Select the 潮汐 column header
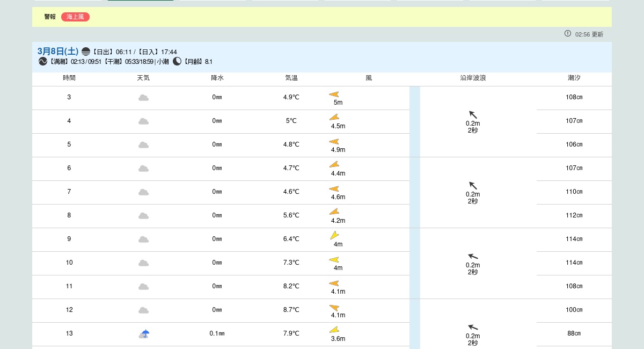Screen dimensions: 644x349 pyautogui.click(x=574, y=78)
